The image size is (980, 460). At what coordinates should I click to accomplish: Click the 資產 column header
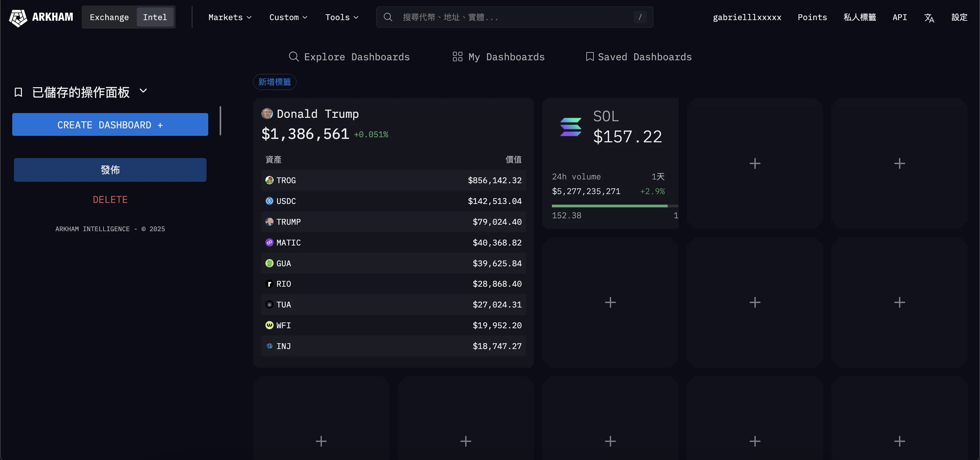[273, 160]
